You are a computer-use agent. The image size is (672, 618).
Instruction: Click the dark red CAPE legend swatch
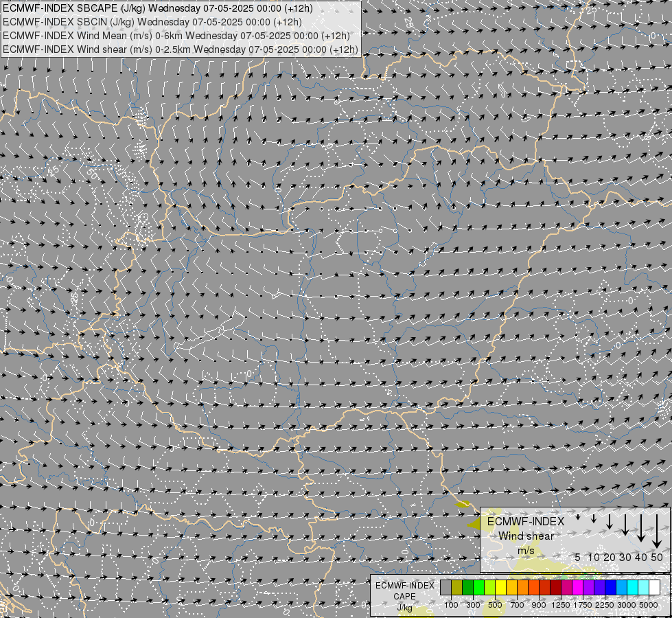point(555,587)
